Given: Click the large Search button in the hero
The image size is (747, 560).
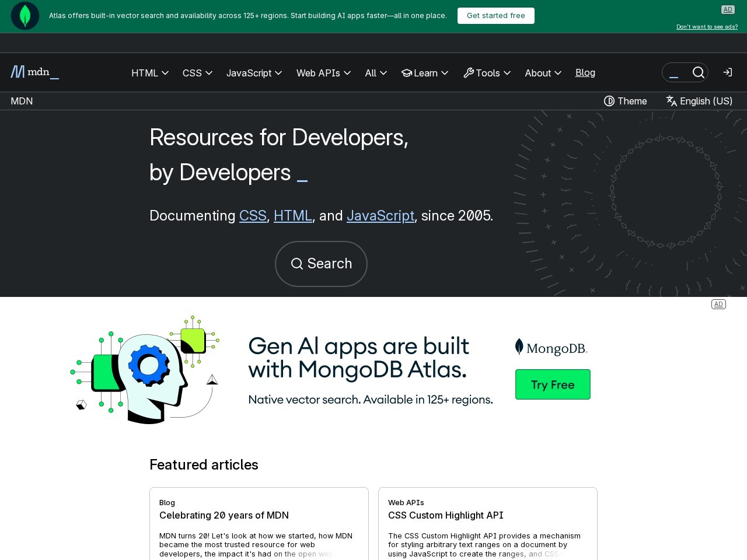Looking at the screenshot, I should coord(321,264).
